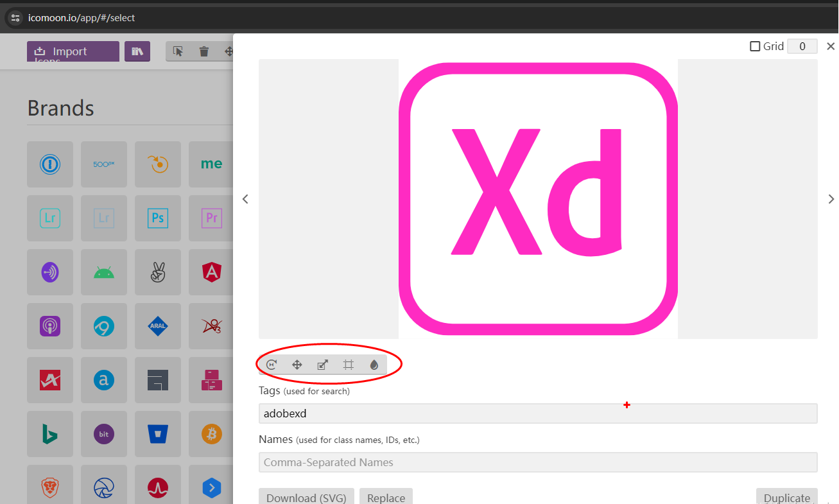Select the green Android robot icon
The image size is (839, 504).
[x=104, y=272]
